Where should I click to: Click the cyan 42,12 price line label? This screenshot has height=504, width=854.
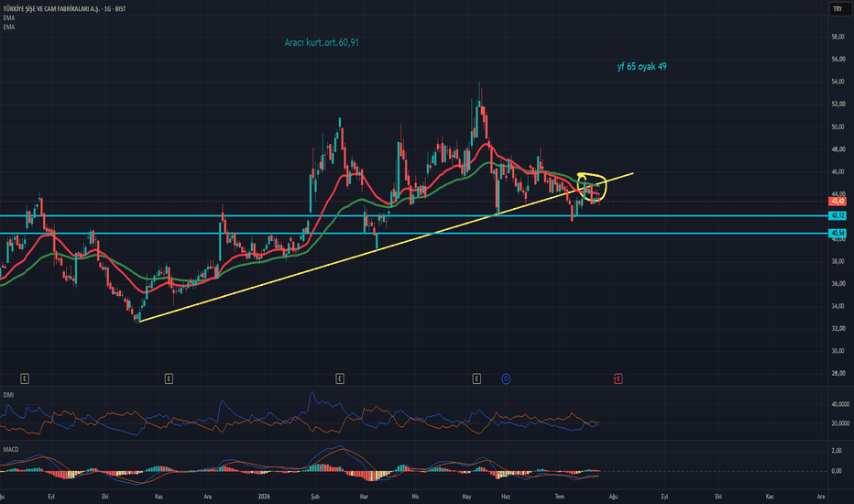(838, 215)
